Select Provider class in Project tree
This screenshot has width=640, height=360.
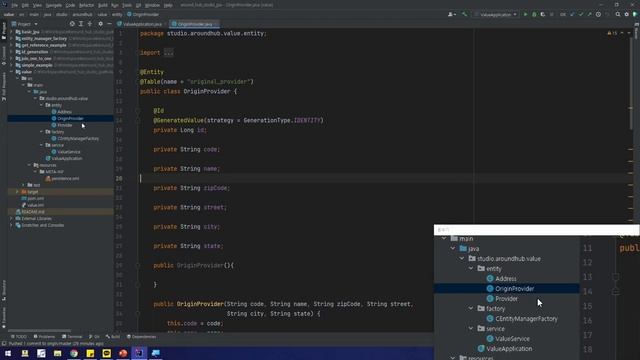tap(64, 125)
